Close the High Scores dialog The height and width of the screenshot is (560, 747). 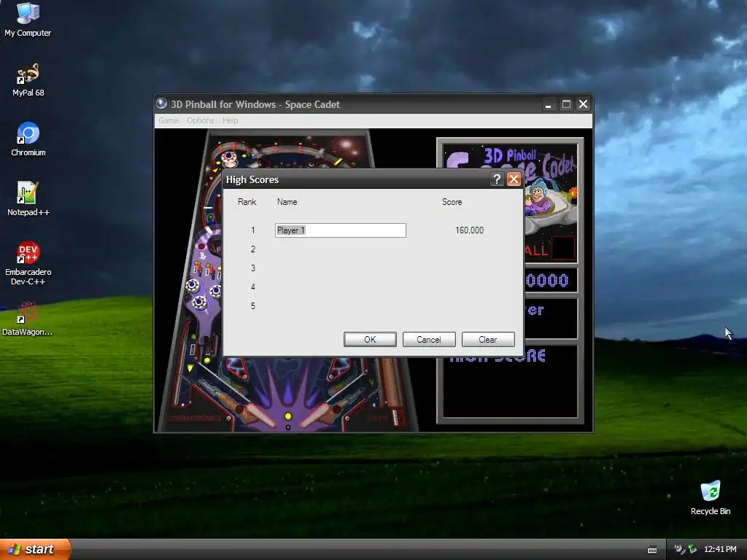tap(514, 179)
